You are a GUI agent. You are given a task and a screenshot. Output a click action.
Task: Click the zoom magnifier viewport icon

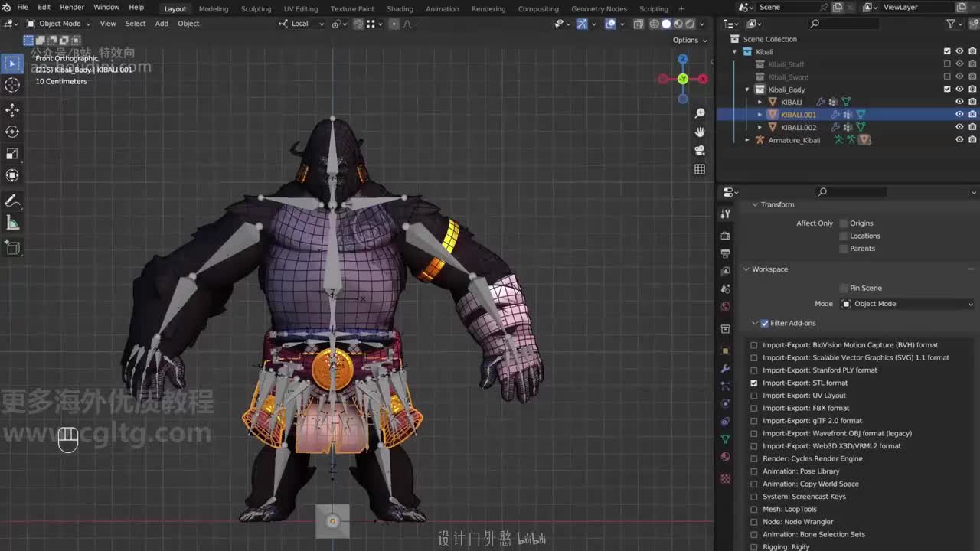[x=699, y=113]
